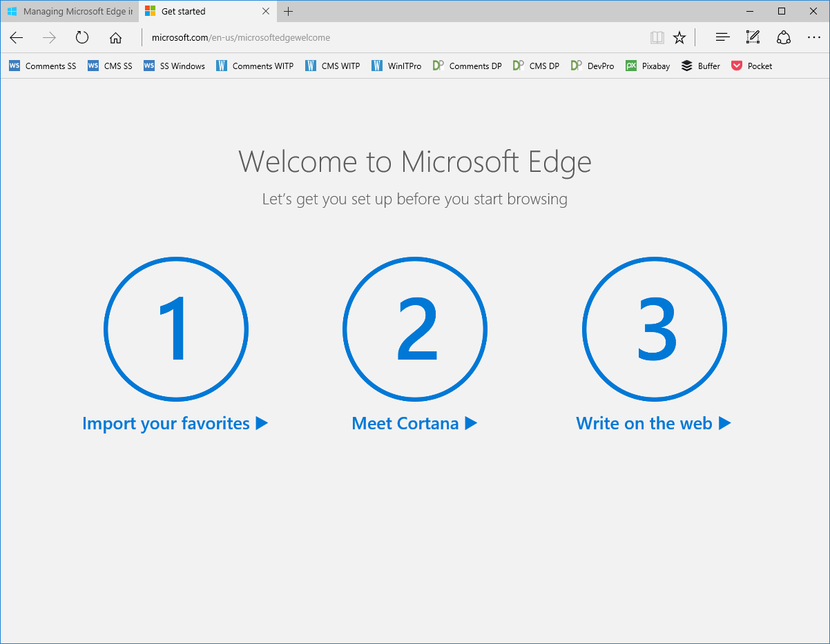This screenshot has height=644, width=830.
Task: Click the Forward arrow button
Action: (49, 38)
